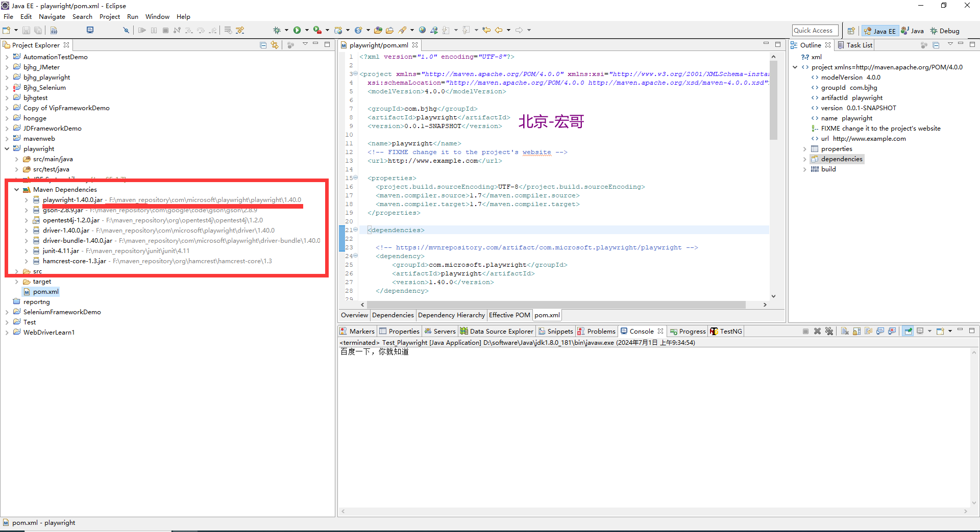Click Collapse All in Project Explorer
This screenshot has width=980, height=532.
(x=263, y=45)
